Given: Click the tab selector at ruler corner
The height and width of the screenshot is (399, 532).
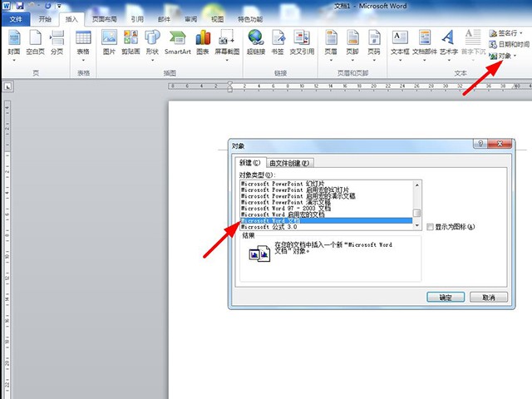Looking at the screenshot, I should click(7, 86).
